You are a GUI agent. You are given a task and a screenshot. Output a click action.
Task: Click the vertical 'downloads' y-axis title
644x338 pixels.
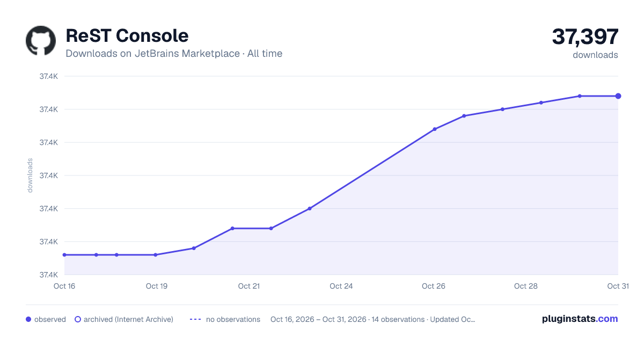click(30, 175)
